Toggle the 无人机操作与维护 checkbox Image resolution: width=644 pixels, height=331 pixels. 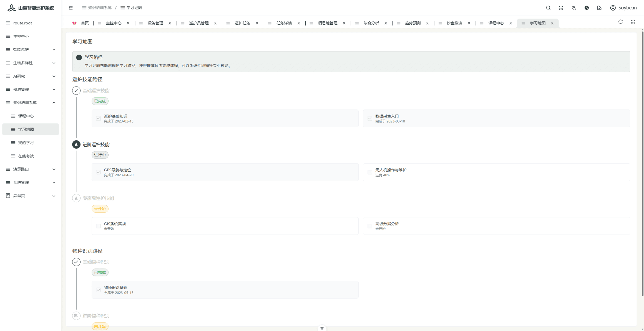[370, 172]
